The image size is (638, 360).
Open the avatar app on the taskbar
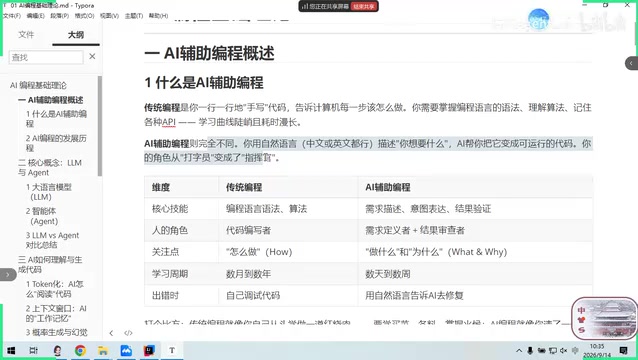[57, 350]
